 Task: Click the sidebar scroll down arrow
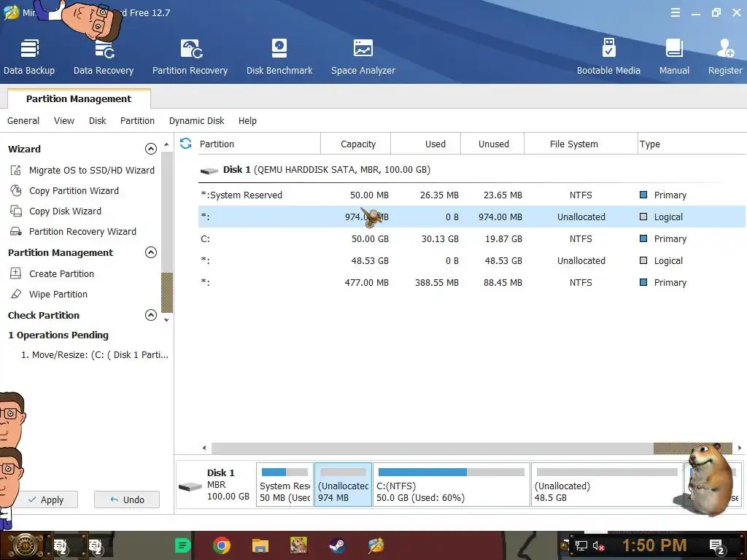[166, 320]
